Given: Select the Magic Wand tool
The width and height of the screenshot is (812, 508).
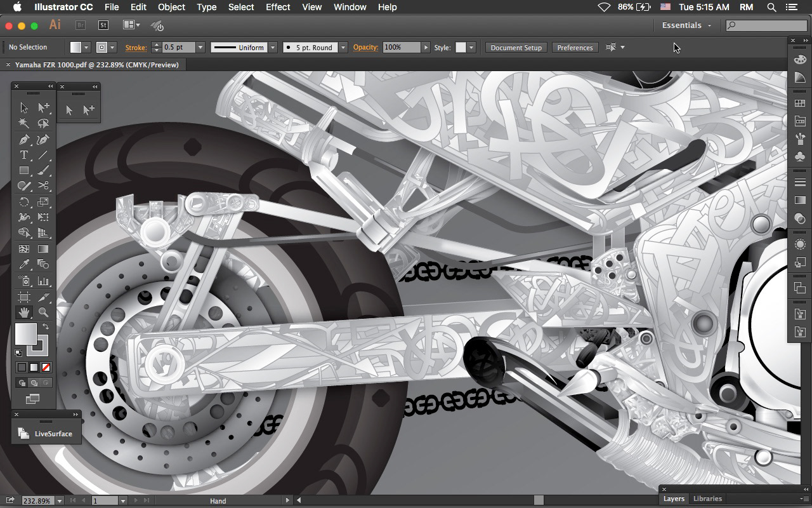Looking at the screenshot, I should click(x=24, y=124).
